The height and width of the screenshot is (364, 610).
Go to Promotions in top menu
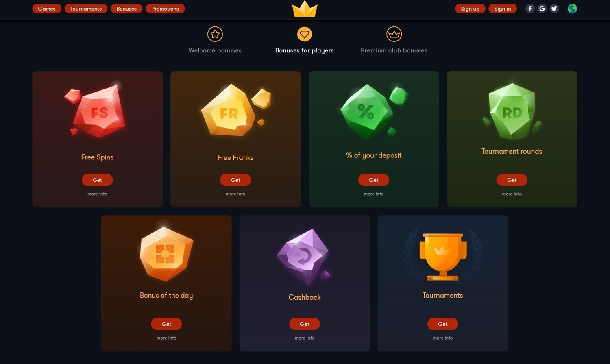[165, 9]
